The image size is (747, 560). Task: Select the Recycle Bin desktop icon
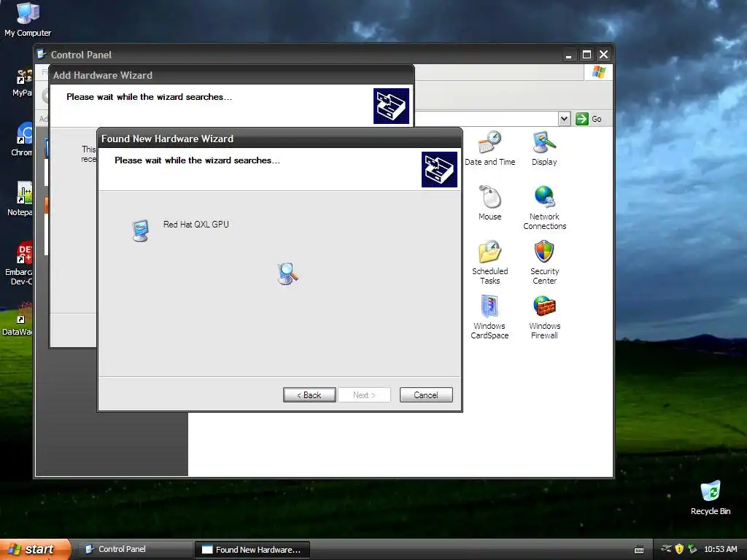(x=711, y=497)
